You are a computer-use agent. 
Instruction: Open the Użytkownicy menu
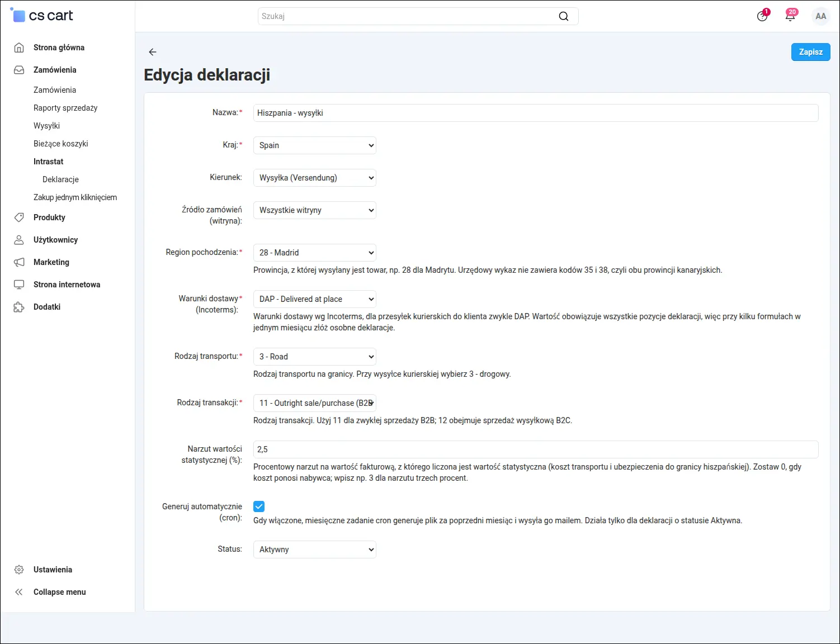pos(55,240)
